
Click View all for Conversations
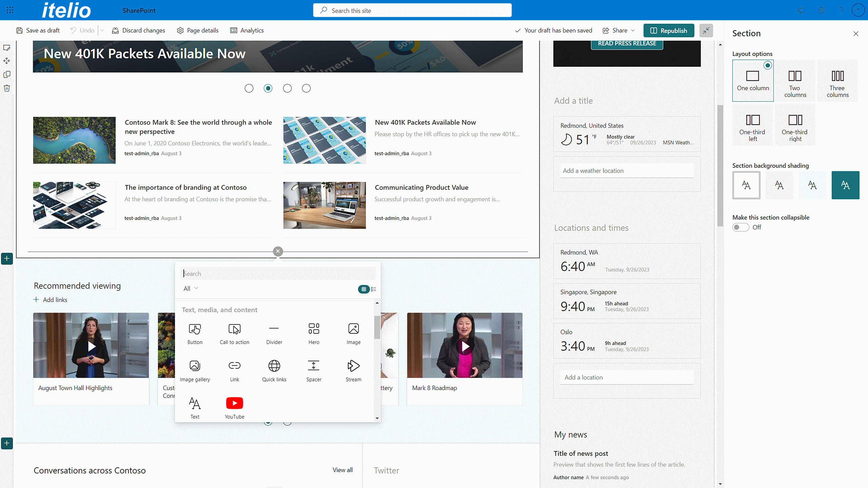click(x=342, y=470)
